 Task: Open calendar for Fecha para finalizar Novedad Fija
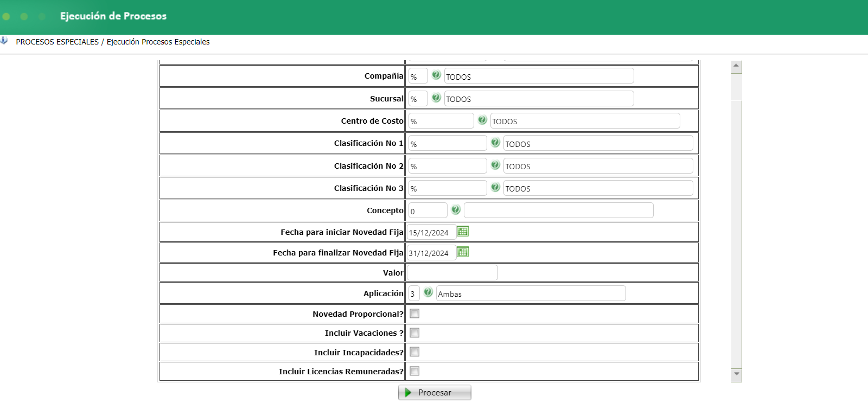463,252
